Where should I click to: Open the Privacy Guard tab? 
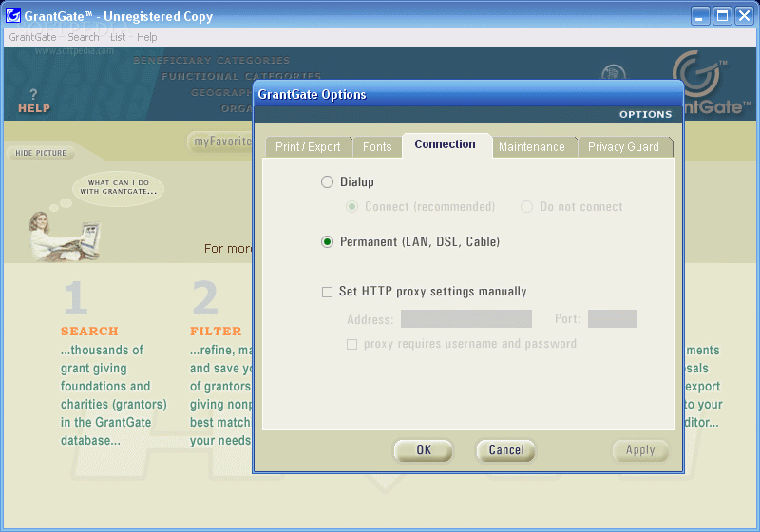click(624, 147)
